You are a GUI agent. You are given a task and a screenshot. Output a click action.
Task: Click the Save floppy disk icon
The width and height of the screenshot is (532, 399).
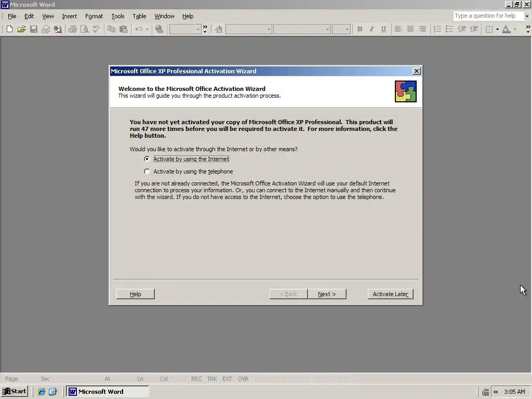(34, 29)
